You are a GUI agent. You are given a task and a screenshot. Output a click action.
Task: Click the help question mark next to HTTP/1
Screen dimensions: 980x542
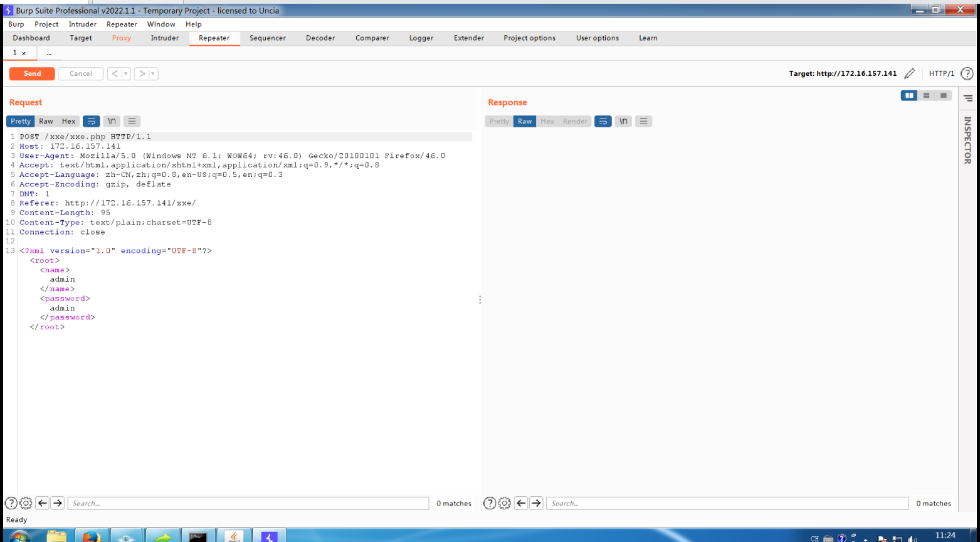pyautogui.click(x=966, y=73)
